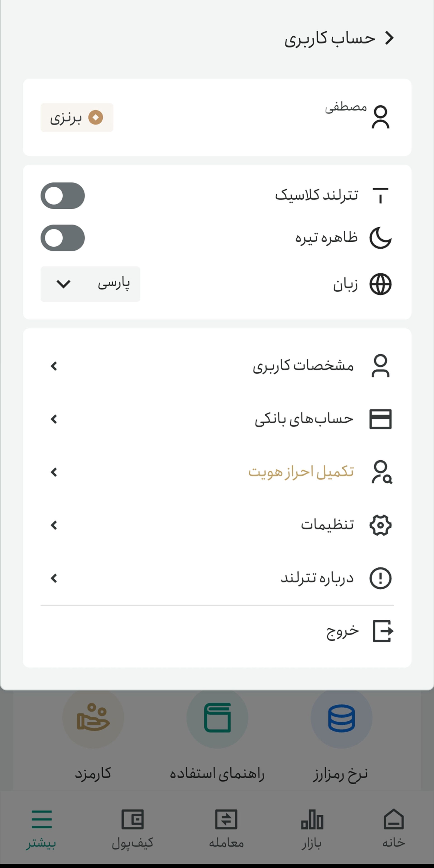
Task: Tap the profile avatar icon next to مصطفی
Action: pyautogui.click(x=380, y=117)
